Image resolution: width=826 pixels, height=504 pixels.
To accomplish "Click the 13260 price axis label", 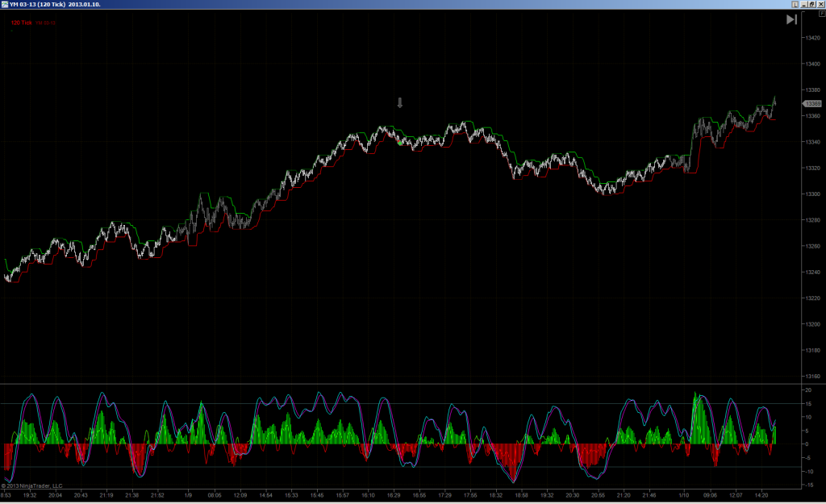I will [x=813, y=246].
